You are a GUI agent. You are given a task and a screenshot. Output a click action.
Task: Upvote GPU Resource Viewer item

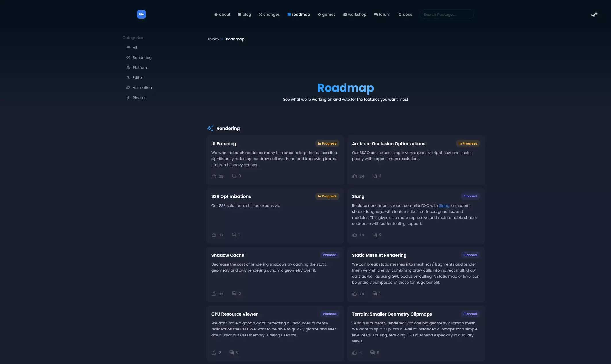coord(214,353)
